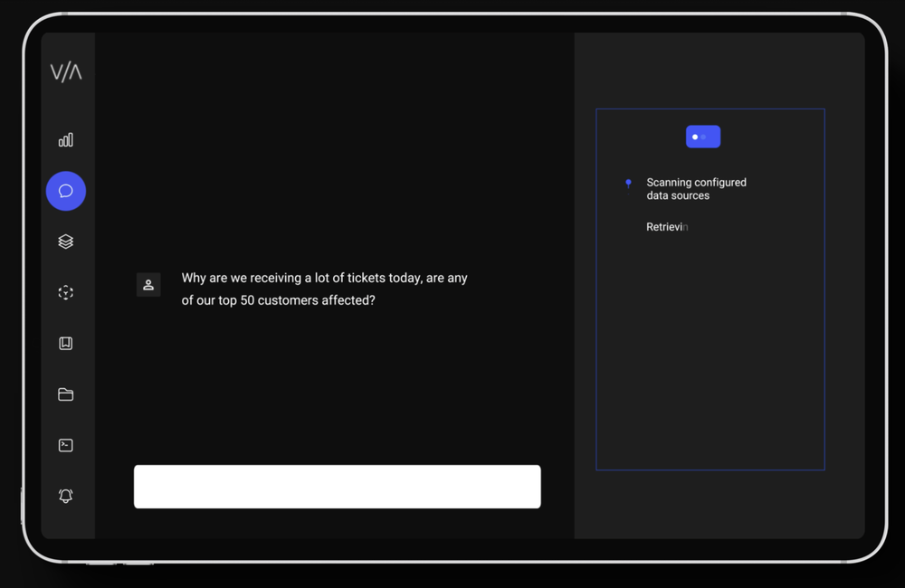
Task: Click the blue pin marker beside Scanning
Action: click(x=629, y=184)
